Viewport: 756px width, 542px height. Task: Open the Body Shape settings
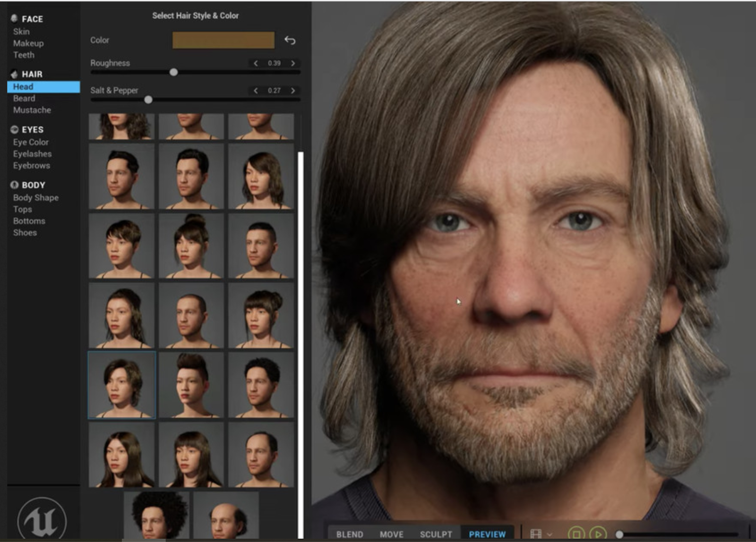36,198
